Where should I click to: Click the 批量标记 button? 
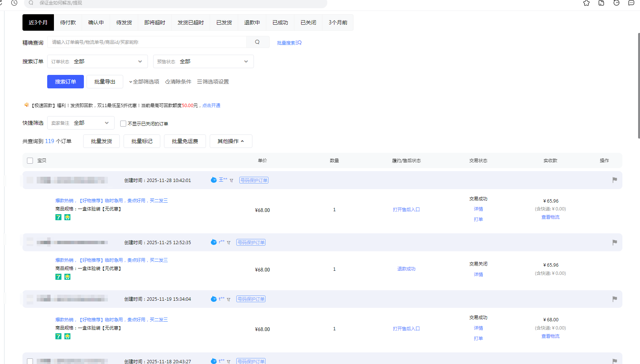[x=142, y=141]
